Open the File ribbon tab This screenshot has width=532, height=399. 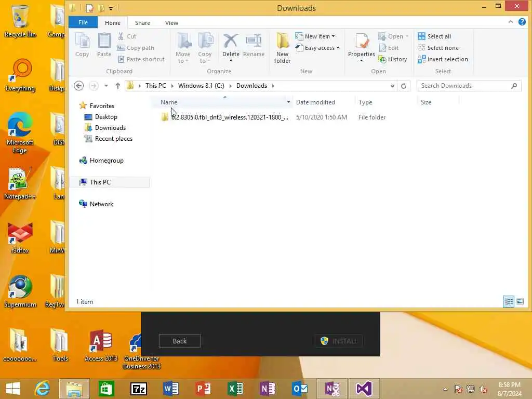click(83, 22)
